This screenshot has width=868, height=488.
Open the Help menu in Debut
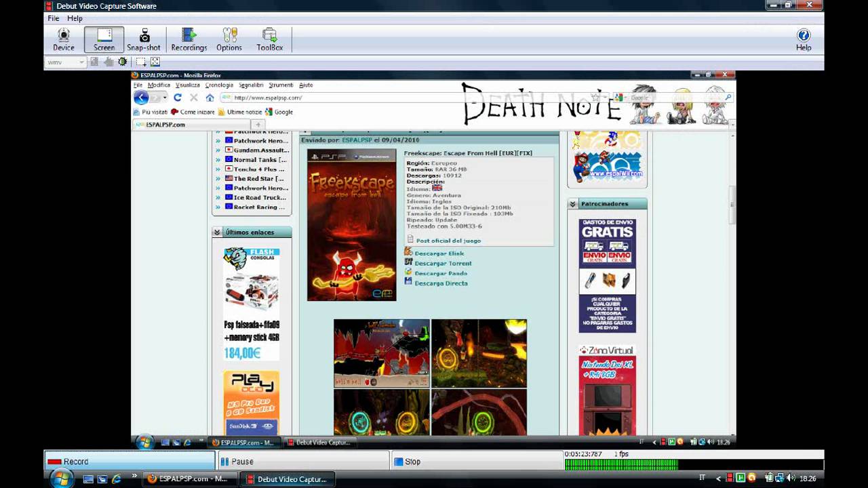[75, 18]
